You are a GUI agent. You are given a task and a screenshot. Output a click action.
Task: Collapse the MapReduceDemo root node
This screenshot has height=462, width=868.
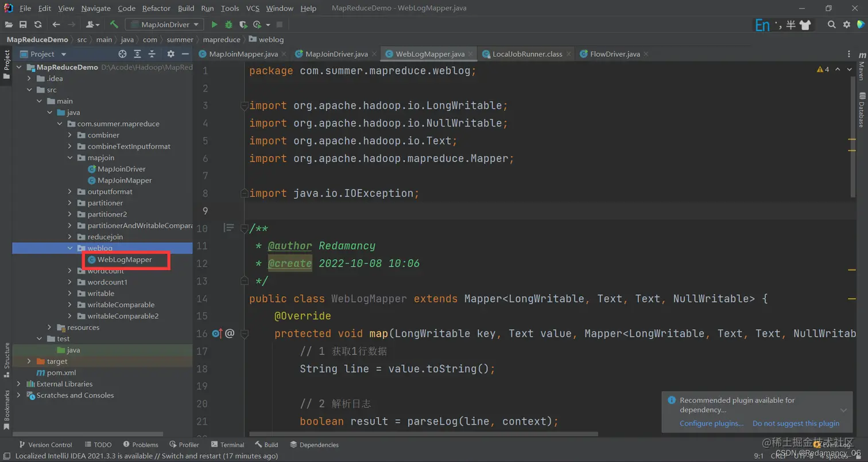19,67
